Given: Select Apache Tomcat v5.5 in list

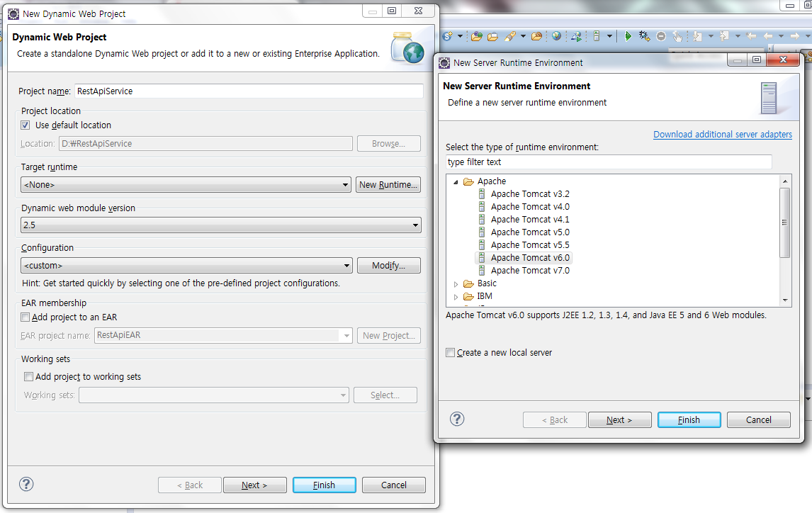Looking at the screenshot, I should 529,245.
